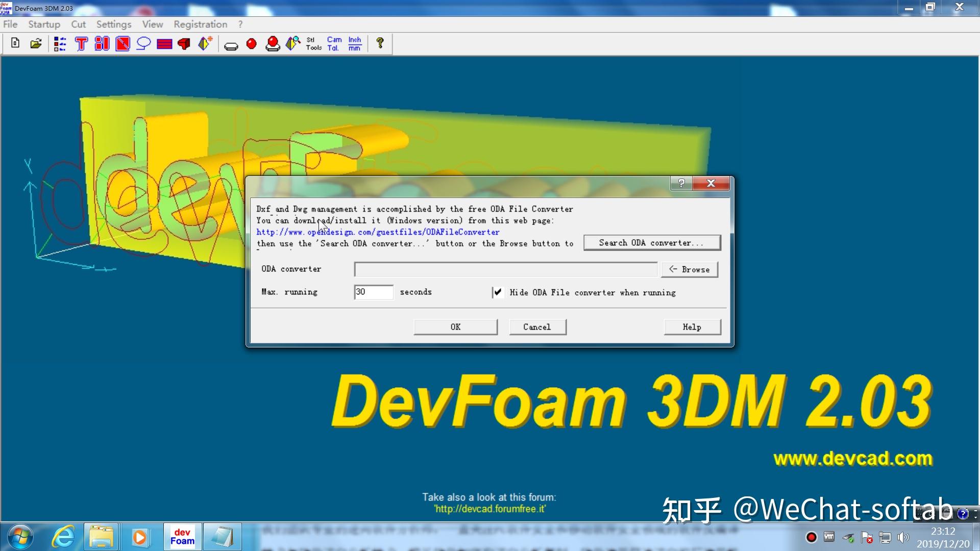
Task: Click the Help question mark toolbar icon
Action: pyautogui.click(x=380, y=43)
